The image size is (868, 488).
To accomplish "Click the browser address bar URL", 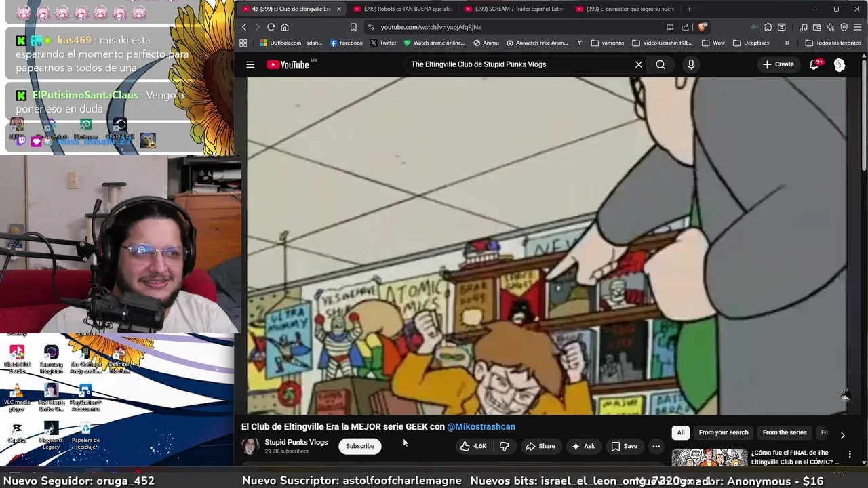I will tap(431, 27).
